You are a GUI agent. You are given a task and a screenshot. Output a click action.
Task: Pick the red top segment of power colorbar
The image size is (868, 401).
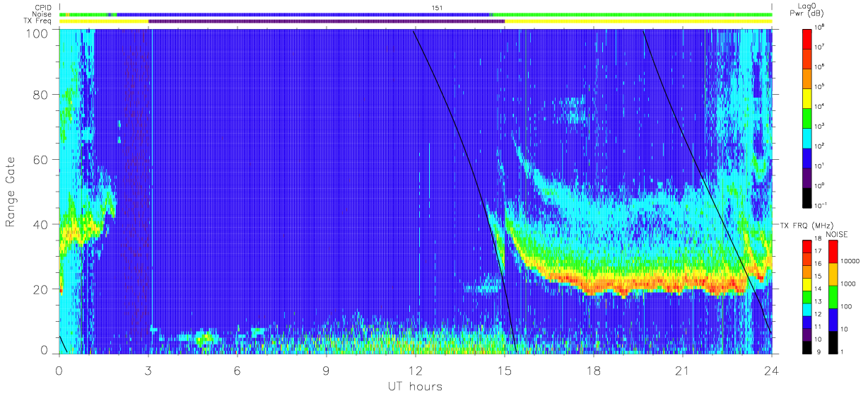[807, 37]
